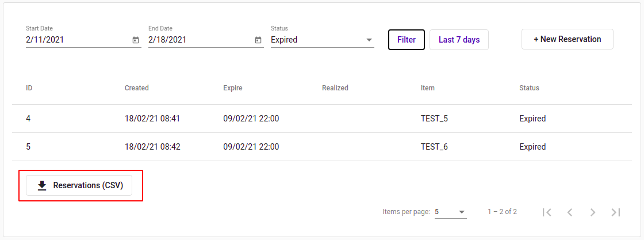Jump to the last page icon
The height and width of the screenshot is (240, 644).
point(615,212)
